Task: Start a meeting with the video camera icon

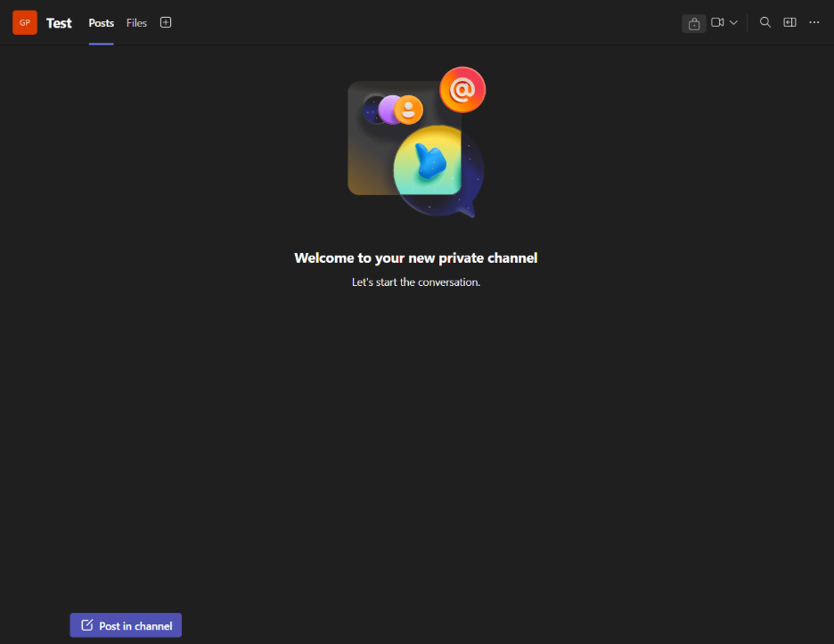Action: 717,23
